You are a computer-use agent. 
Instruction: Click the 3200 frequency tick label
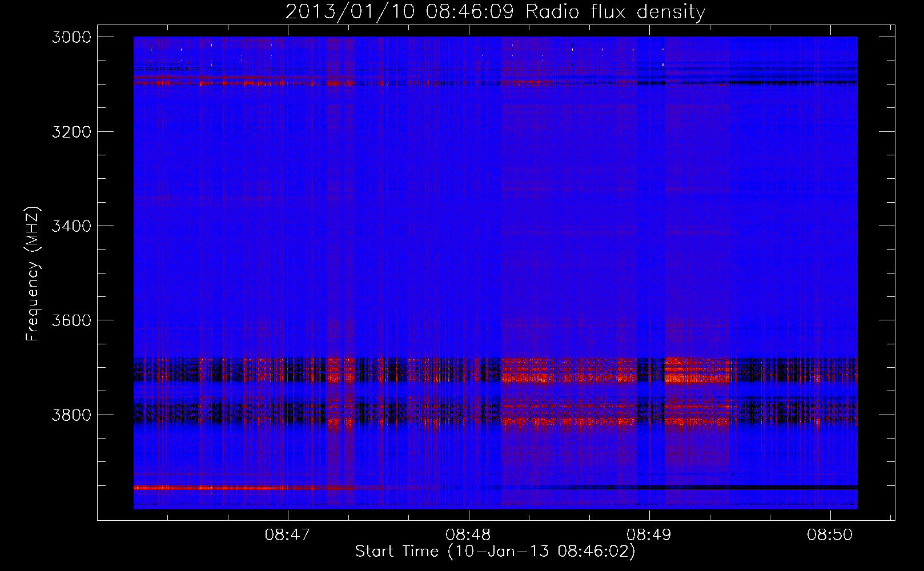point(71,132)
